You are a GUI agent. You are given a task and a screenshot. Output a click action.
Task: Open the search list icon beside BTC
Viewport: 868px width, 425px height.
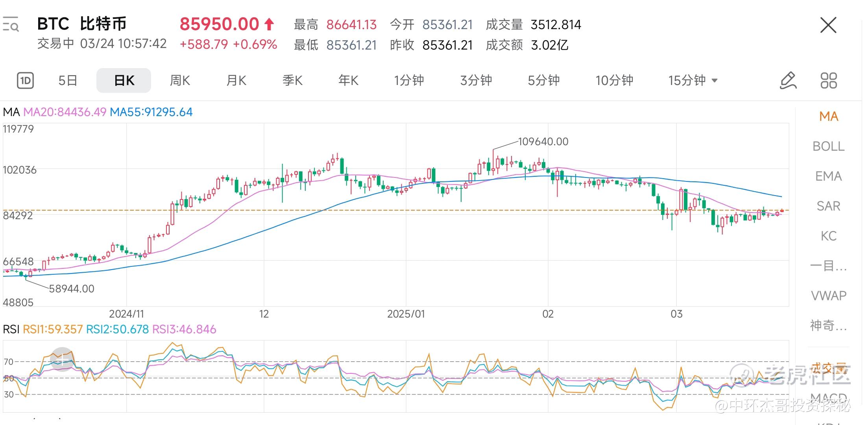[11, 24]
